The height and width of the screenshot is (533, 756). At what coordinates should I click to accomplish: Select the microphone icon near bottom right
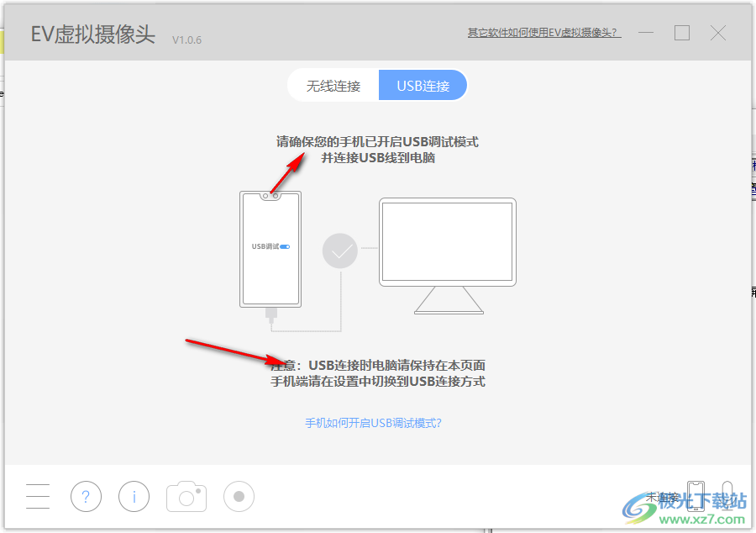tap(727, 496)
